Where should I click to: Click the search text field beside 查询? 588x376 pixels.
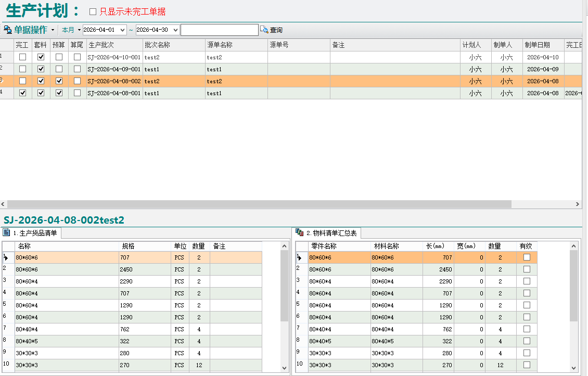[219, 30]
